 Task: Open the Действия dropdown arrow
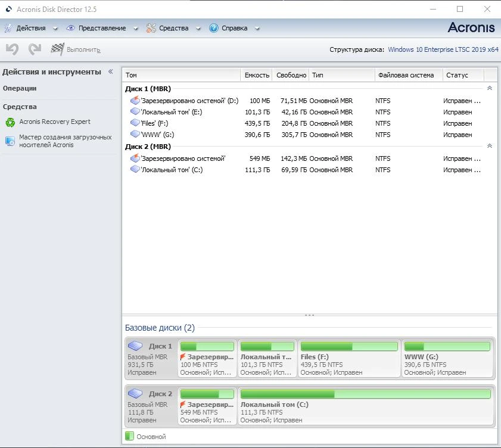[55, 29]
